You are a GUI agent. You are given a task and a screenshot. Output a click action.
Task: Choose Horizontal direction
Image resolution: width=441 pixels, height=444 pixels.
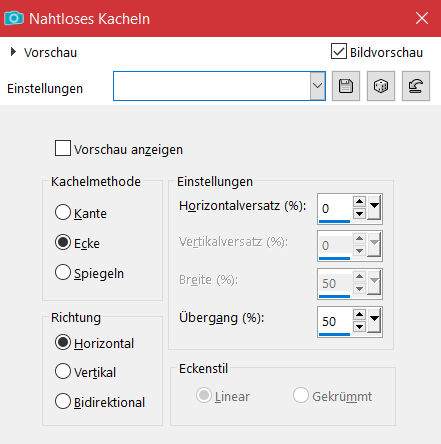[63, 342]
